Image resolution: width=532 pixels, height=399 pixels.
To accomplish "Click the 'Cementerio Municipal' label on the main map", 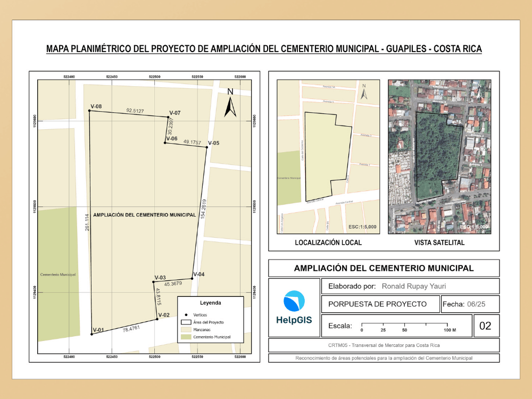I will [x=58, y=275].
